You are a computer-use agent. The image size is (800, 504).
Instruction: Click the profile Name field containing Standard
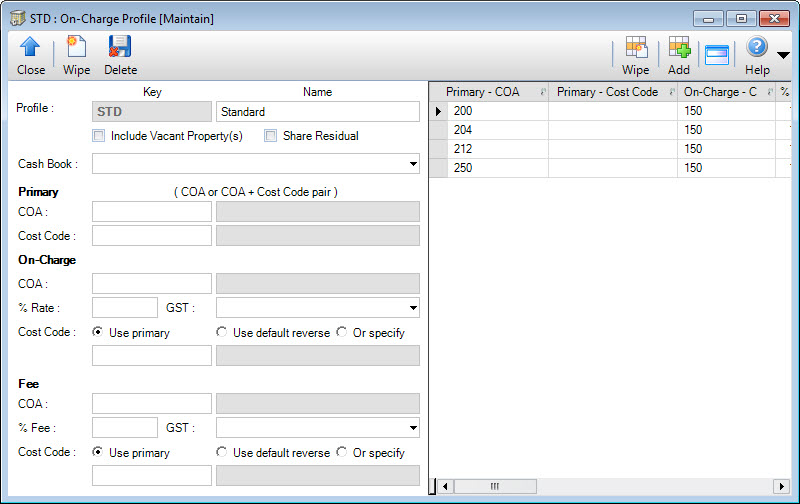coord(318,112)
